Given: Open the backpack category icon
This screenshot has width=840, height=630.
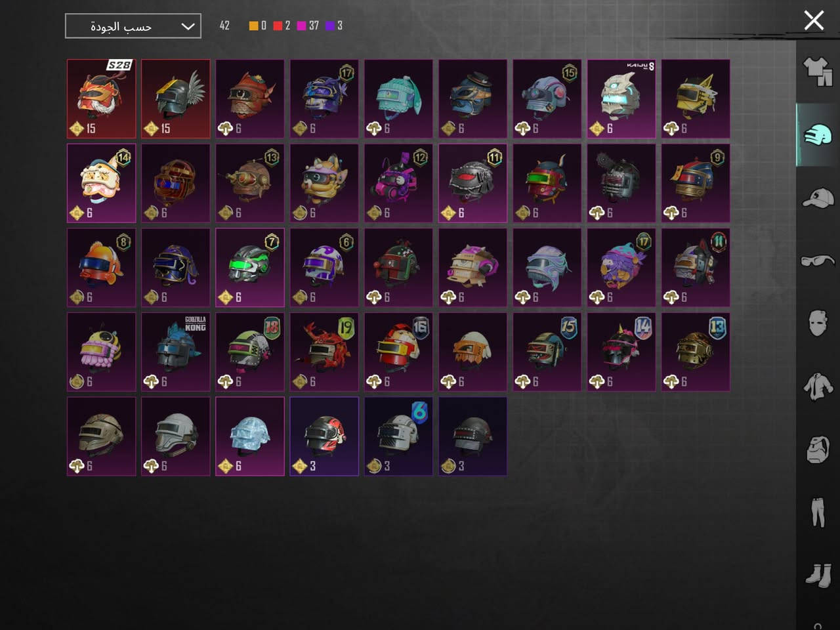Looking at the screenshot, I should pos(818,450).
